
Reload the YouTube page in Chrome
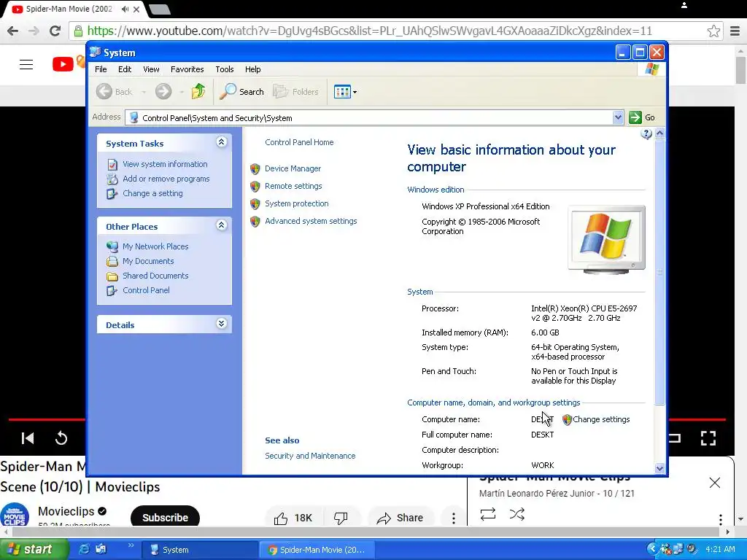pyautogui.click(x=55, y=31)
